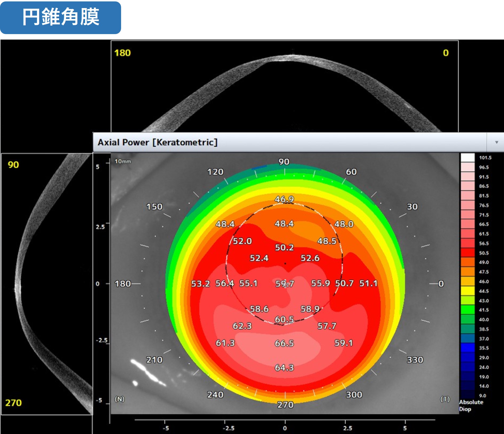This screenshot has height=434, width=504.
Task: Open the Axial Power map type dropdown arrow
Action: coord(496,142)
